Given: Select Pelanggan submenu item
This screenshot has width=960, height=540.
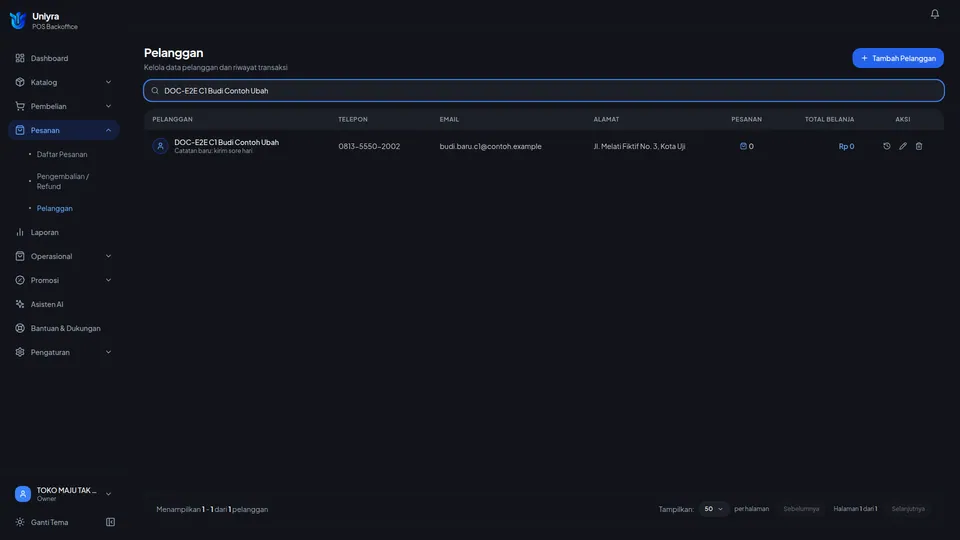Looking at the screenshot, I should click(x=54, y=208).
